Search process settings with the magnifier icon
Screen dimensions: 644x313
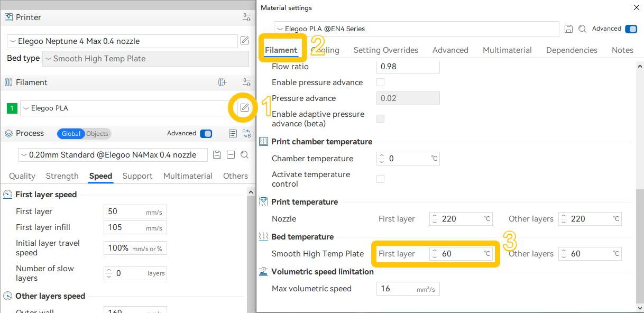click(244, 155)
